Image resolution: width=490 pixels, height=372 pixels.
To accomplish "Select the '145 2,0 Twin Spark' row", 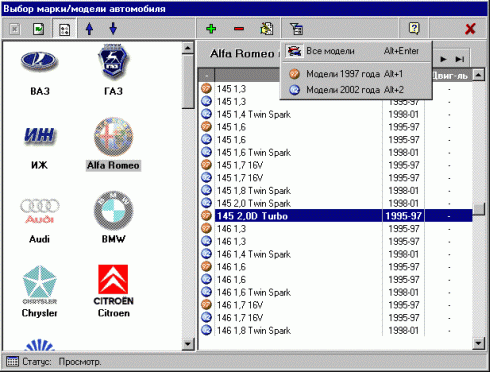I will click(336, 203).
